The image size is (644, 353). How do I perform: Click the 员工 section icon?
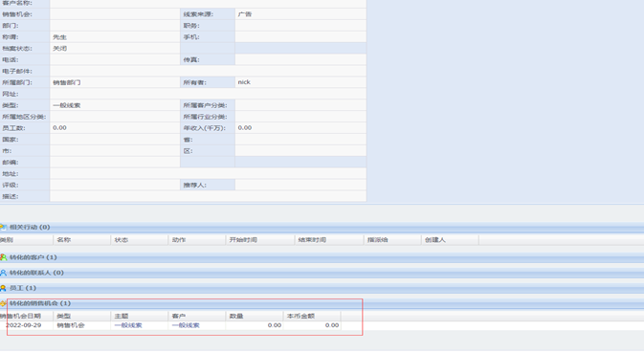coord(3,288)
